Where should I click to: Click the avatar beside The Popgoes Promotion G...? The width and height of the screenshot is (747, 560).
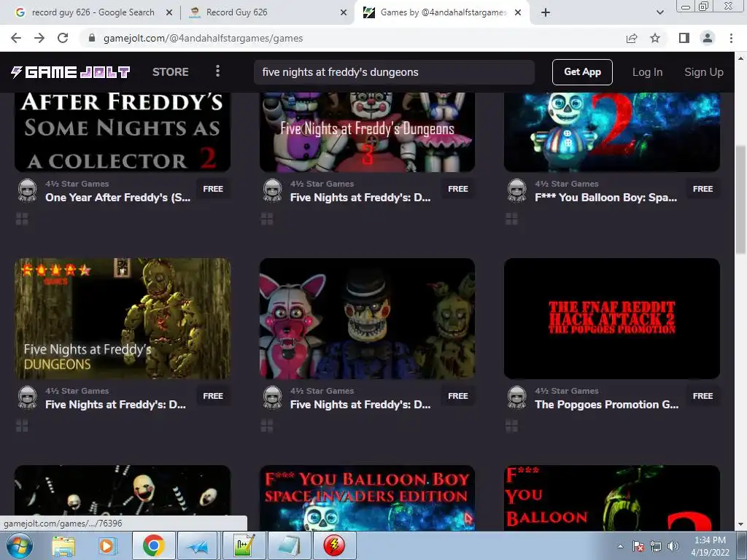[517, 397]
